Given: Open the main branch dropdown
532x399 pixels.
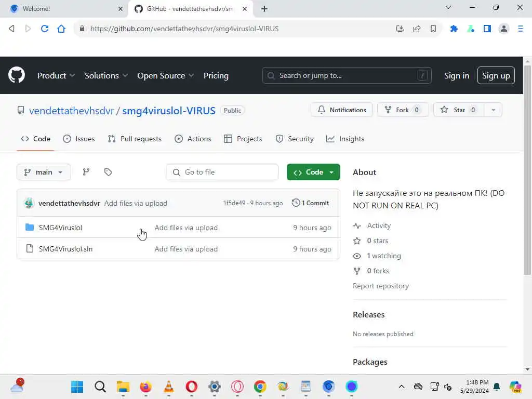Looking at the screenshot, I should coord(44,172).
